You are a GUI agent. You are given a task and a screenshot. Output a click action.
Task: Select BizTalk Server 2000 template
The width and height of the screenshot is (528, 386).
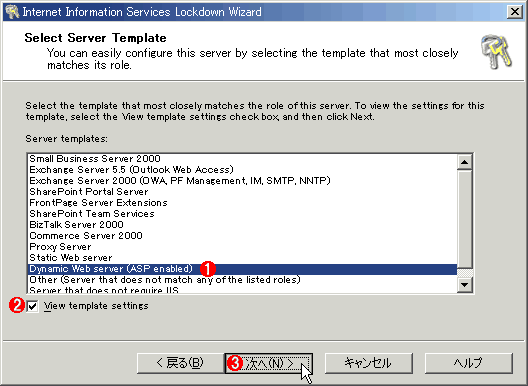(242, 225)
